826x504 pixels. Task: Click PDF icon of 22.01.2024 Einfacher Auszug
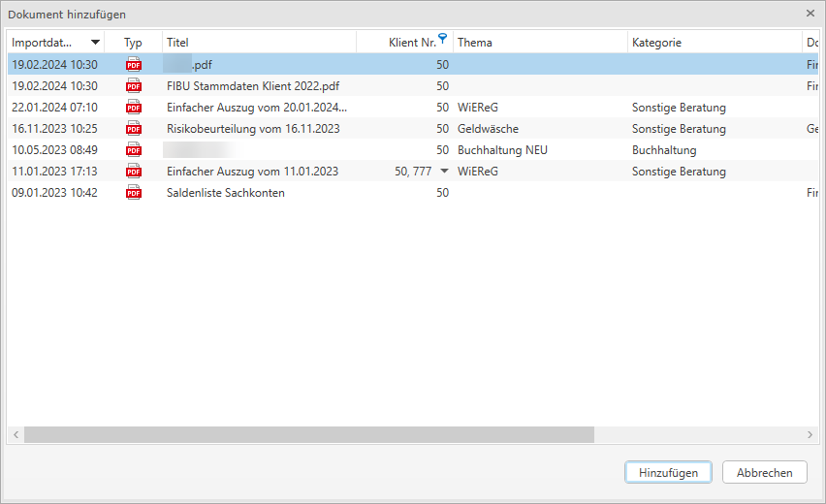[x=134, y=108]
